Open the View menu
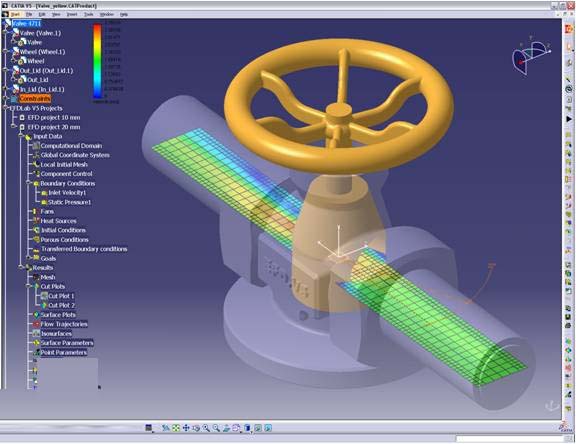The width and height of the screenshot is (576, 444). [x=56, y=14]
